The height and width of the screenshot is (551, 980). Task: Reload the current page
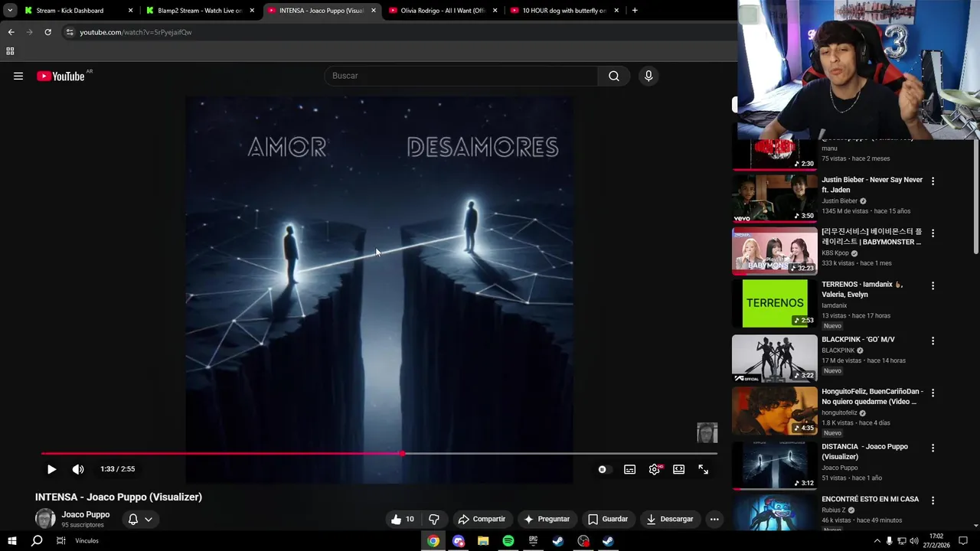coord(47,32)
